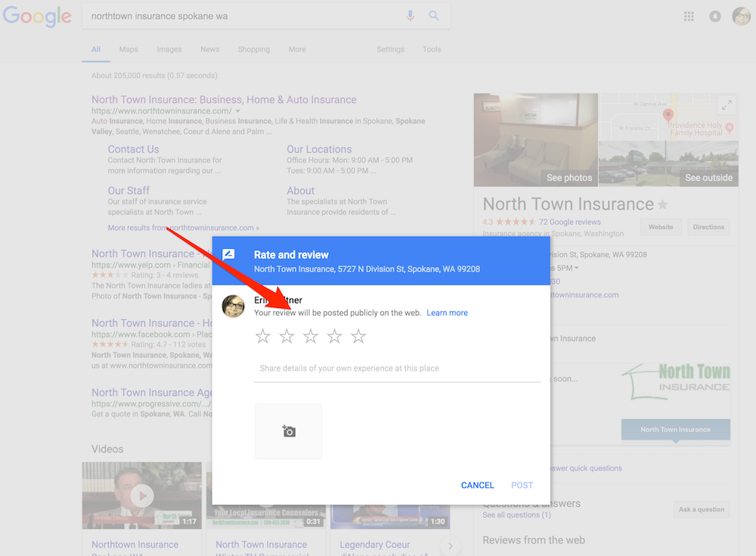Viewport: 756px width, 556px height.
Task: Open the Google apps grid icon
Action: pyautogui.click(x=689, y=17)
